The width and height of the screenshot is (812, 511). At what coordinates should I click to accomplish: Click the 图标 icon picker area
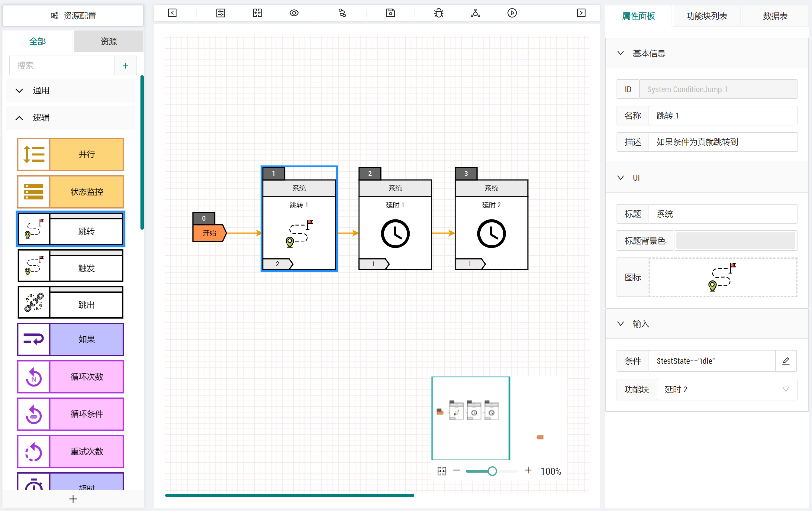pyautogui.click(x=723, y=277)
